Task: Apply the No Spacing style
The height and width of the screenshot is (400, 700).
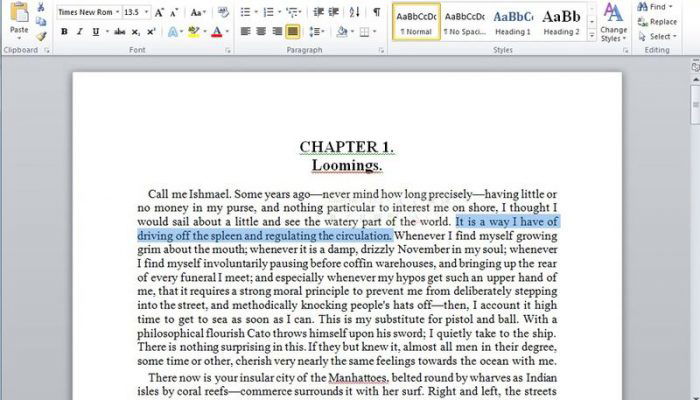Action: pyautogui.click(x=465, y=21)
